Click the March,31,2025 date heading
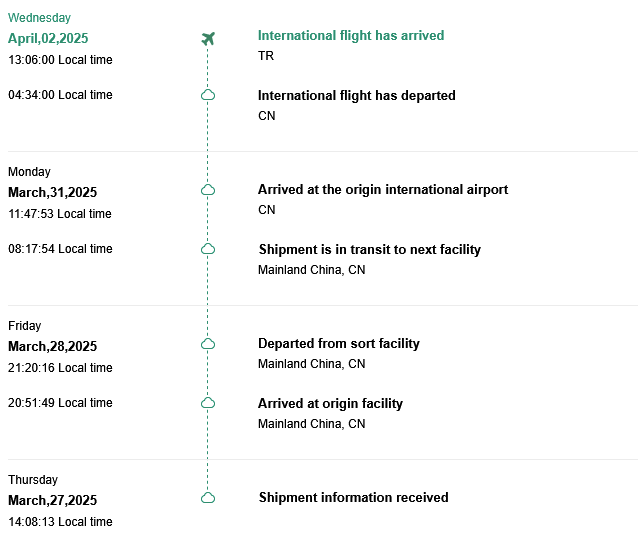 click(52, 193)
